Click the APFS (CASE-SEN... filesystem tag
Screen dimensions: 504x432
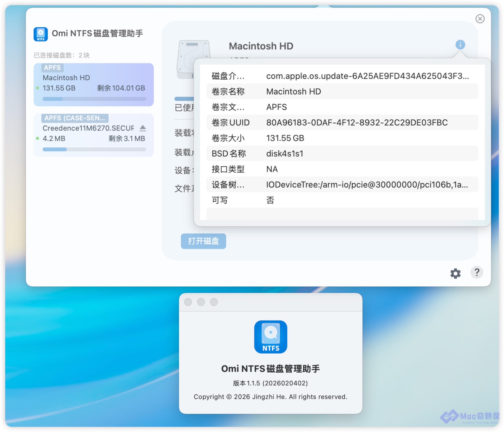[75, 118]
